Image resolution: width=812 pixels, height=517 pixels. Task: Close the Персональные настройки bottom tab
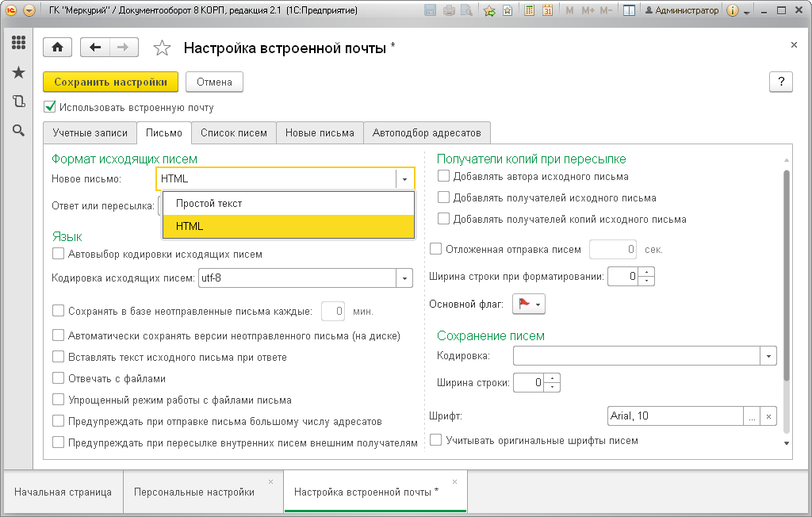tap(271, 482)
